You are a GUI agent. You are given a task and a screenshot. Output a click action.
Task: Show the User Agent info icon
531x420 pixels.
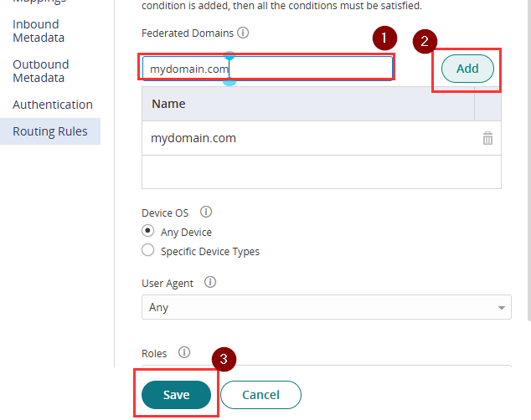(210, 282)
